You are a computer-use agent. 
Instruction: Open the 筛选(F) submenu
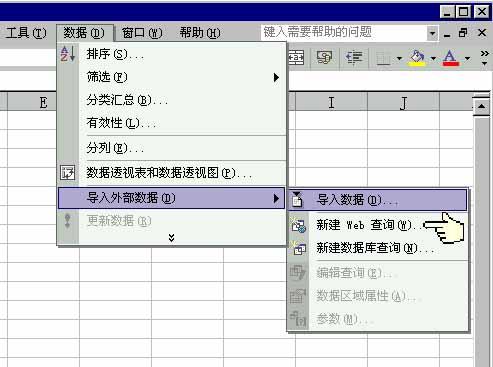[x=172, y=77]
